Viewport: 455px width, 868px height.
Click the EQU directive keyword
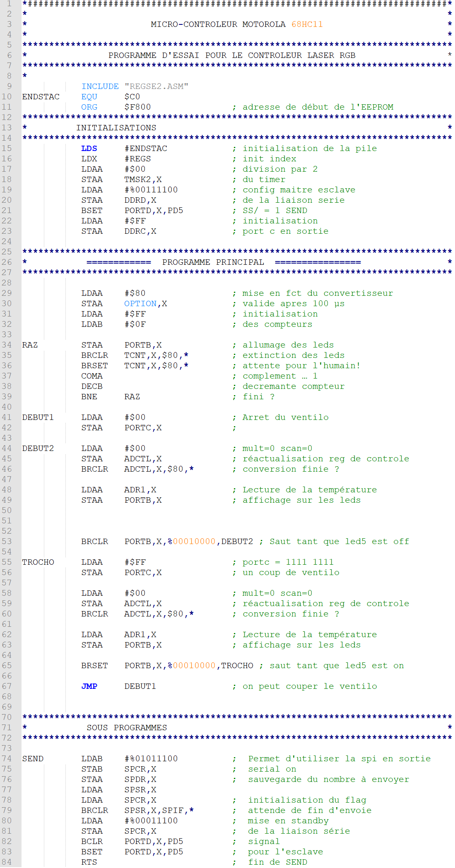click(89, 97)
